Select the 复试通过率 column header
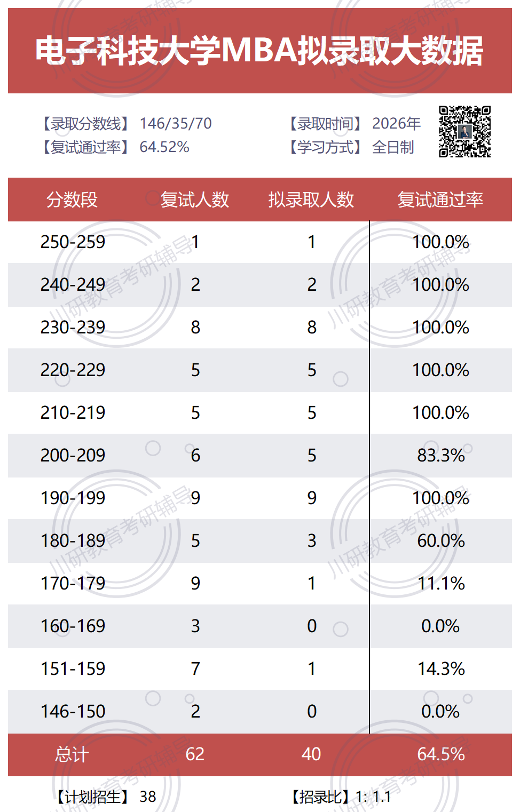The image size is (520, 812). [x=440, y=200]
